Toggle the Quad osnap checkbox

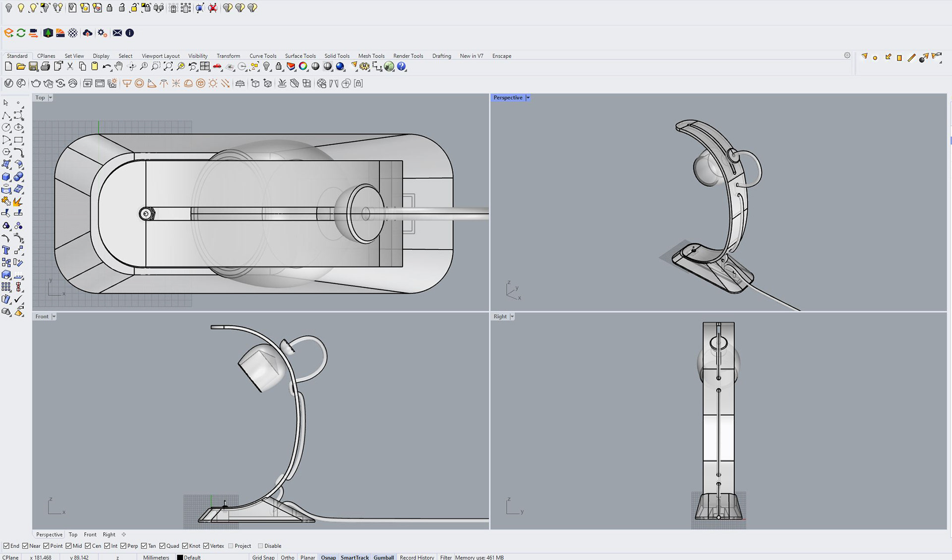click(x=162, y=546)
